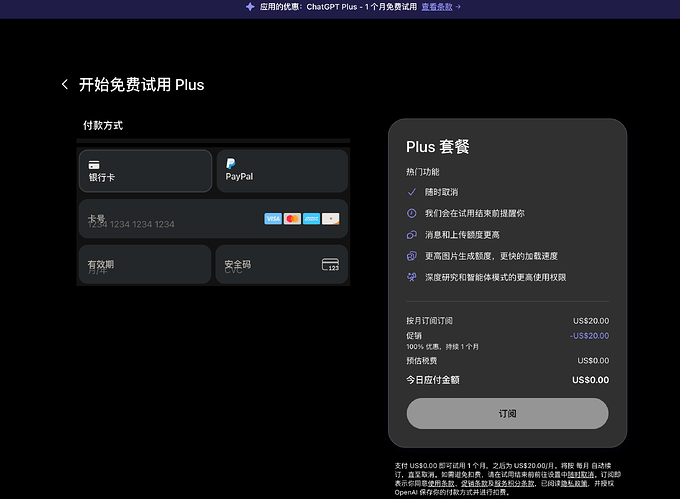Click the Plus 套餐 heading
The height and width of the screenshot is (499, 680).
click(438, 147)
